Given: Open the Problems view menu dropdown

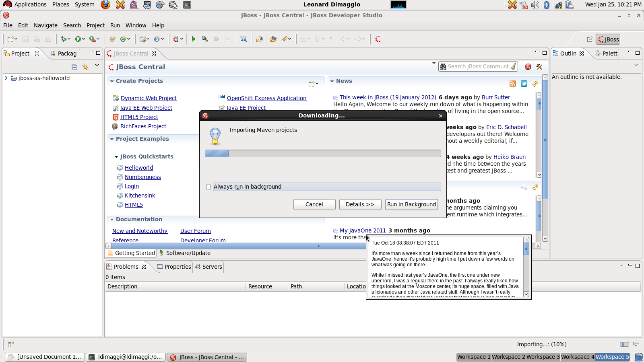Looking at the screenshot, I should (621, 265).
